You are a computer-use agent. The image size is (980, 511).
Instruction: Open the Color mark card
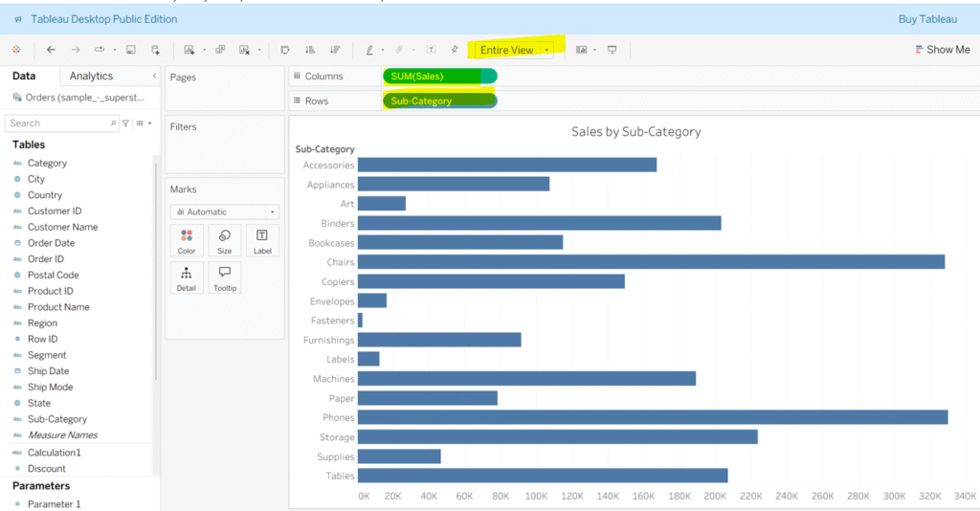[x=187, y=241]
